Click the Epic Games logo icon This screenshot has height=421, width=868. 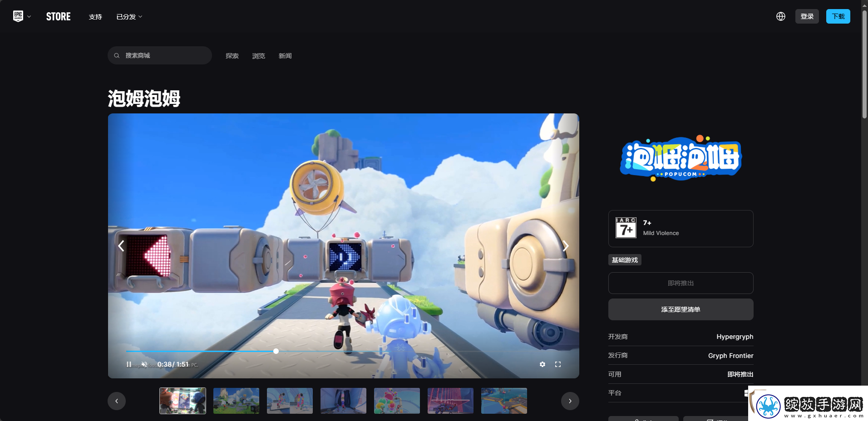pyautogui.click(x=18, y=16)
